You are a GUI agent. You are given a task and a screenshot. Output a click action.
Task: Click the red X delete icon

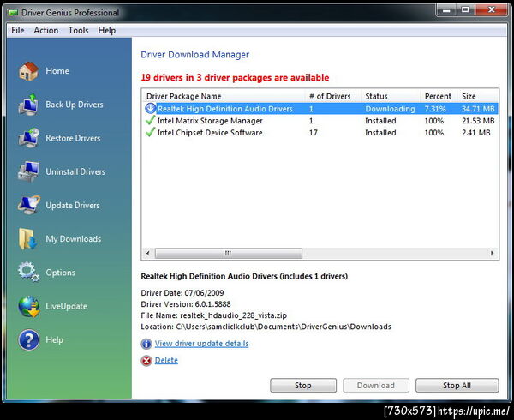[146, 361]
